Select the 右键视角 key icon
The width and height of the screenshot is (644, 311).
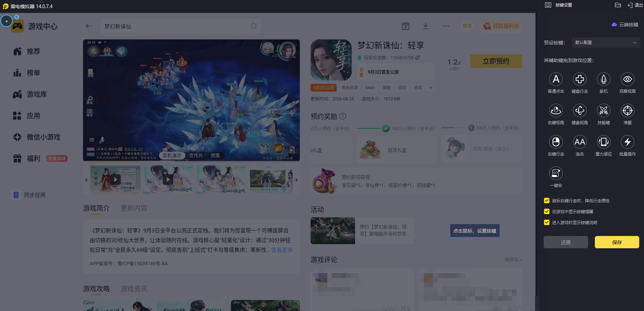pos(556,110)
